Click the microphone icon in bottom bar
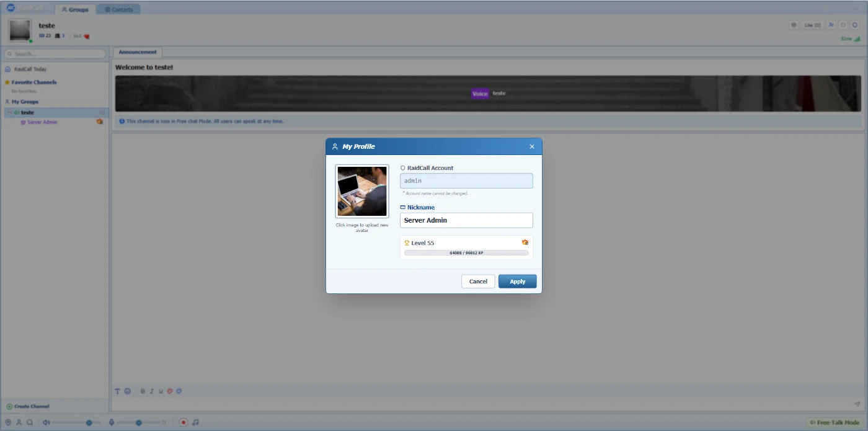This screenshot has height=431, width=868. pos(112,422)
